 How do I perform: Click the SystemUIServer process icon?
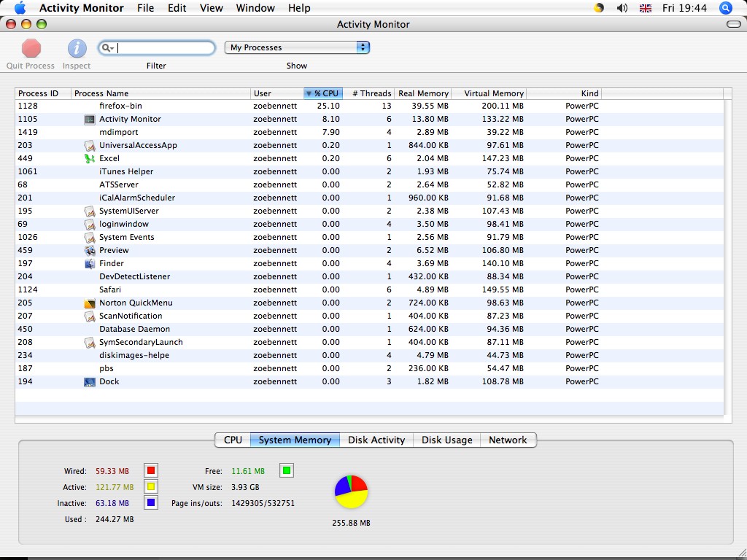[90, 211]
